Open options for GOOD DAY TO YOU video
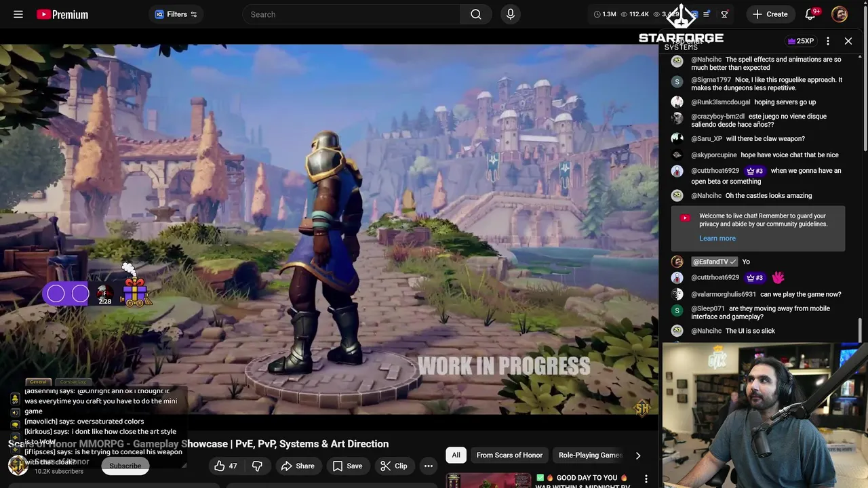This screenshot has height=488, width=868. [646, 479]
